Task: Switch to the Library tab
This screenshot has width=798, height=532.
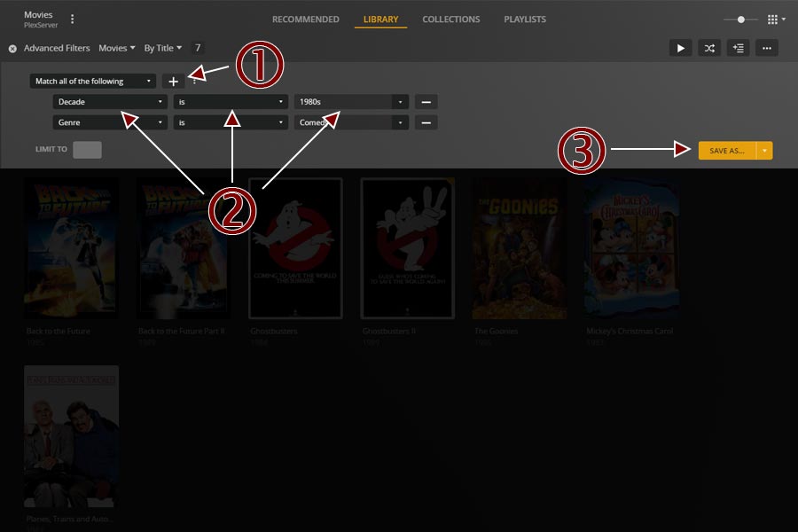Action: (x=380, y=20)
